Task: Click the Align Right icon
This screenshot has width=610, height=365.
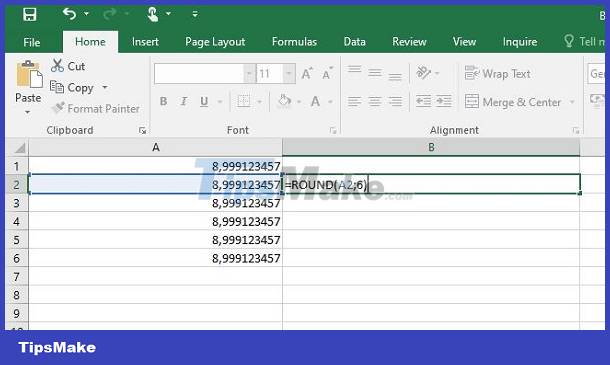Action: coord(395,102)
